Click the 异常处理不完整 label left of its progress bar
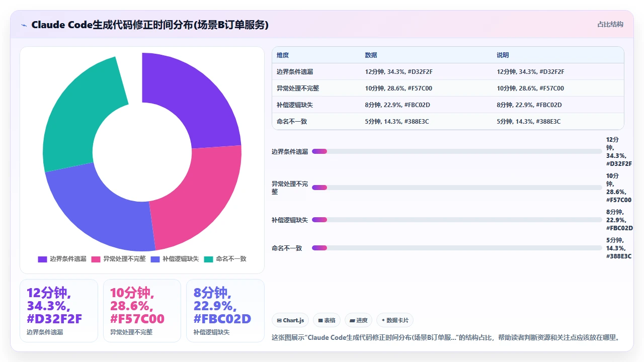Screen dimensions: 644x362 [290, 188]
